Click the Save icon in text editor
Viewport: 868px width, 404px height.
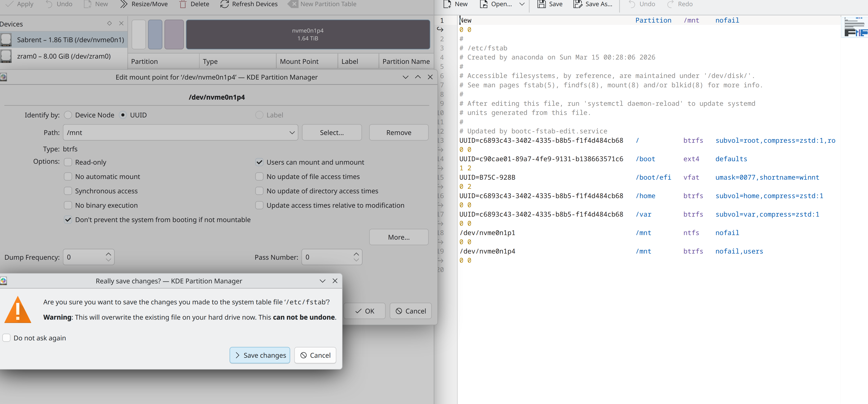tap(541, 4)
